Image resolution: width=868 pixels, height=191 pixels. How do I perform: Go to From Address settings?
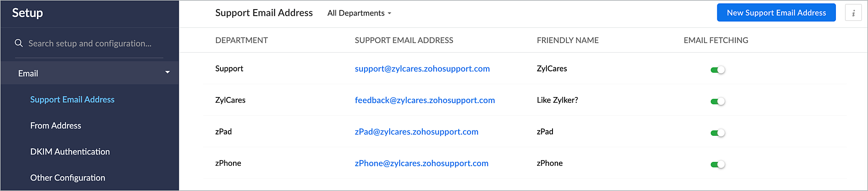[x=56, y=126]
